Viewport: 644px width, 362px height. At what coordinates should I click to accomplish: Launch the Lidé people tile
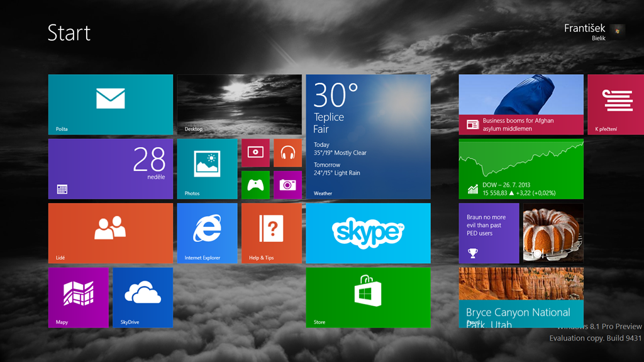click(110, 233)
